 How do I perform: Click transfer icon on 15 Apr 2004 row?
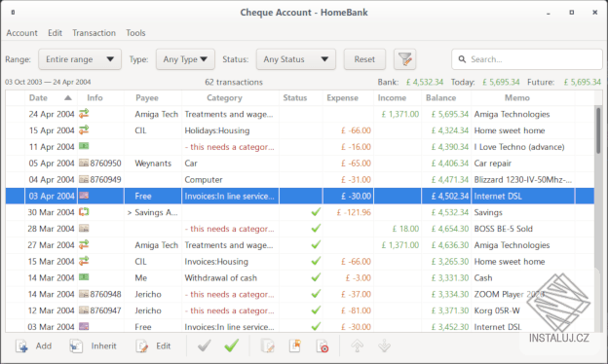(x=84, y=129)
